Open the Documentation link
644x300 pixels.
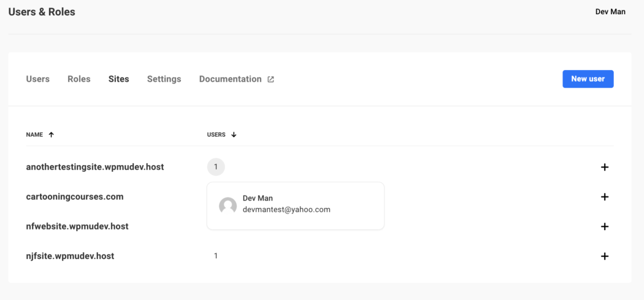click(x=230, y=79)
